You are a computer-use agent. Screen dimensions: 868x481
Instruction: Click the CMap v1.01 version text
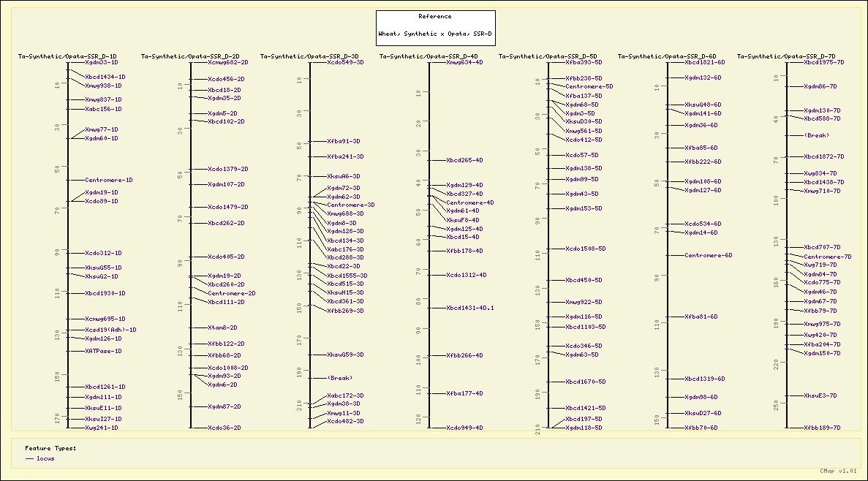tap(837, 471)
